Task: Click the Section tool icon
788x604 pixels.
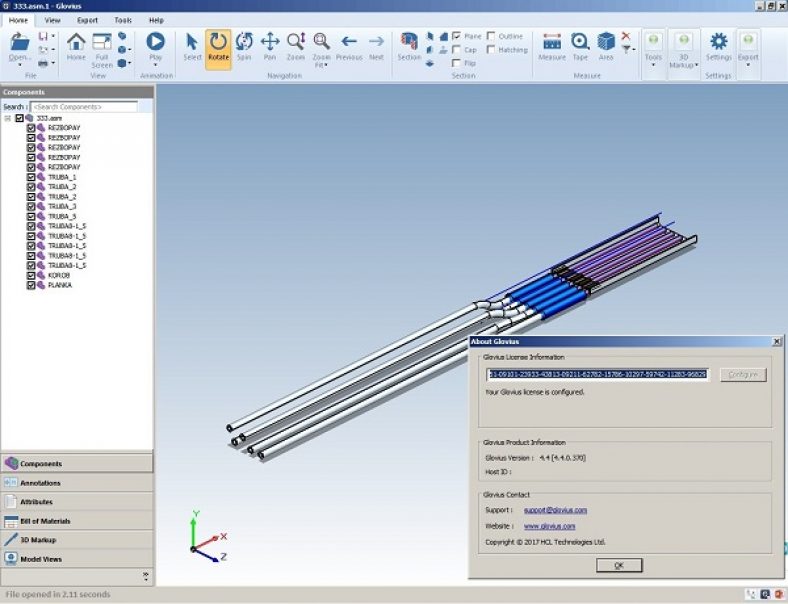Action: point(409,46)
